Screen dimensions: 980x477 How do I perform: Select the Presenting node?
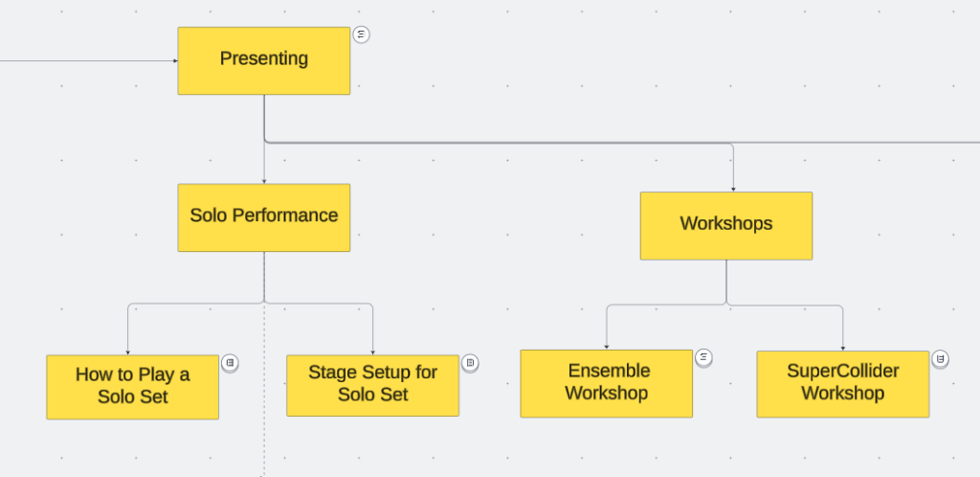coord(263,60)
